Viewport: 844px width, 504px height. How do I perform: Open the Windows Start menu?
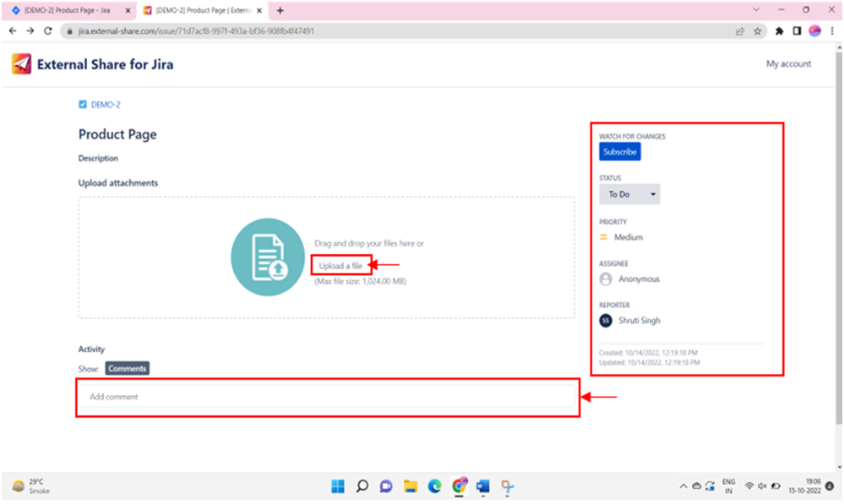[338, 486]
